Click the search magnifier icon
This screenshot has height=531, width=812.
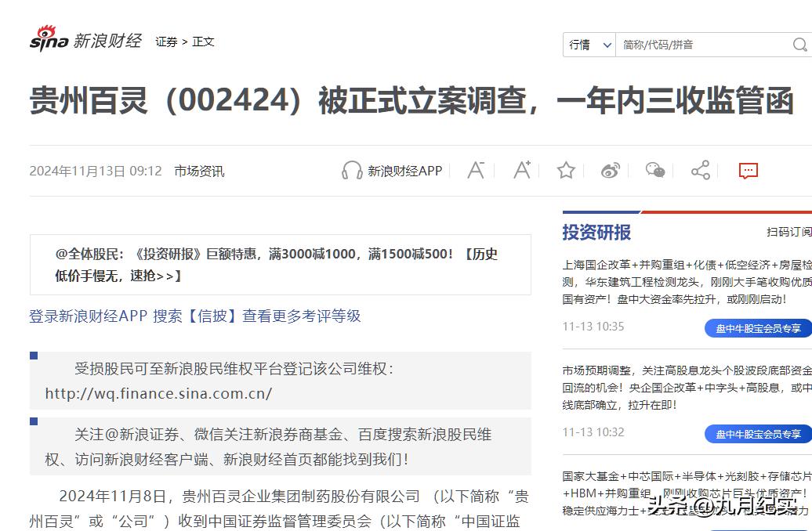coord(799,45)
